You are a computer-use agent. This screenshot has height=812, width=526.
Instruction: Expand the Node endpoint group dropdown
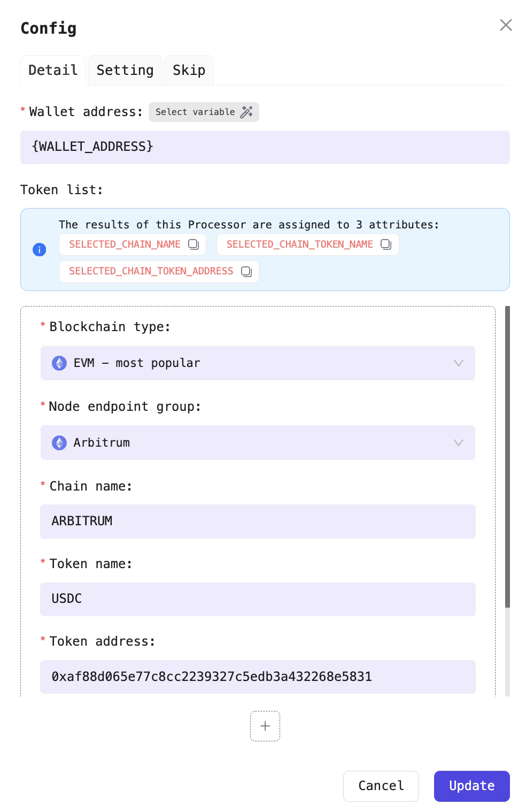coord(458,442)
